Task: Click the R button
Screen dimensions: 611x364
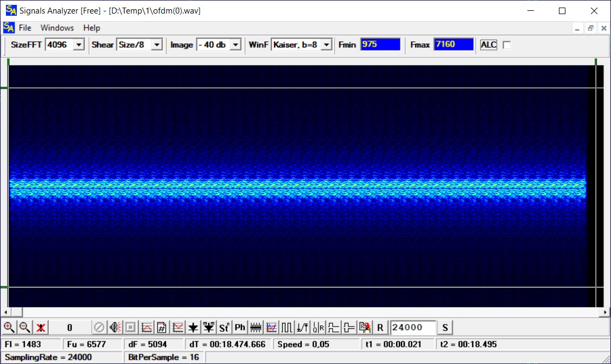Action: point(380,327)
